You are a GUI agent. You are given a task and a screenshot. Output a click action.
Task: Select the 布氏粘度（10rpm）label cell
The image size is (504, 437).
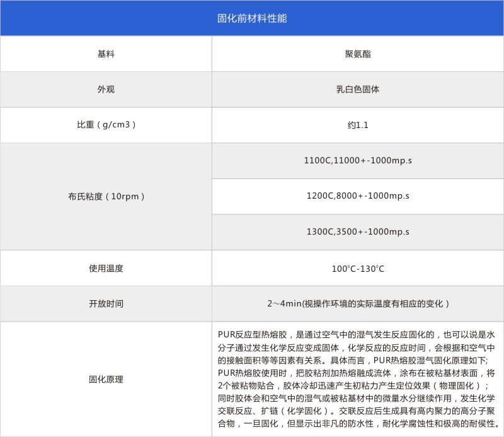pyautogui.click(x=106, y=196)
